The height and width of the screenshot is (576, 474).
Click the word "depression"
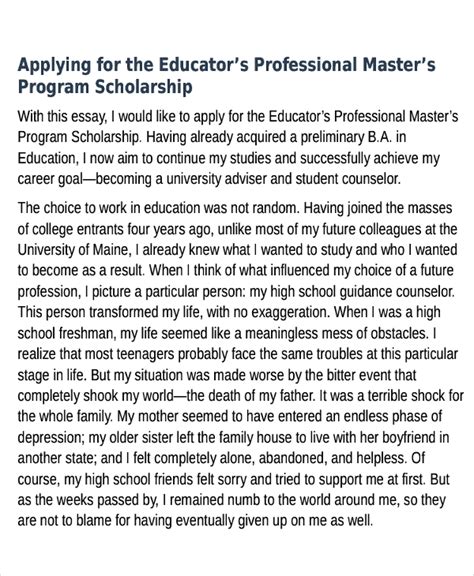pos(51,438)
